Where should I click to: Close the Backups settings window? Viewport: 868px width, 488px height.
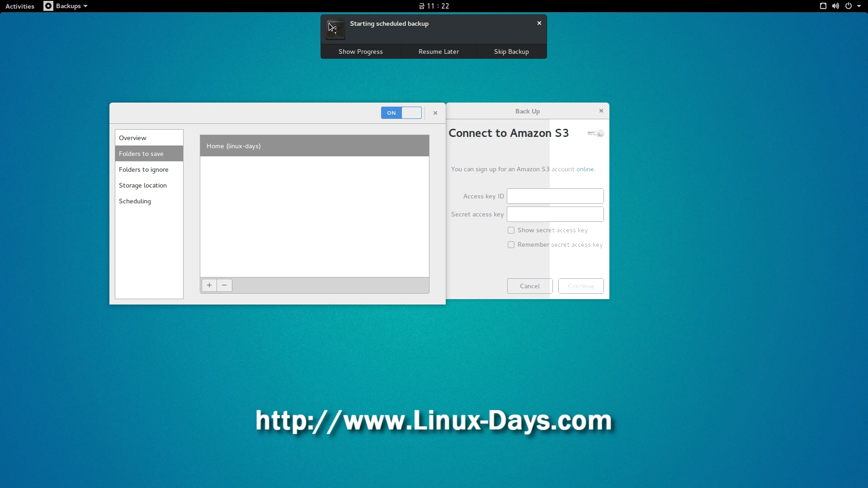pos(435,113)
